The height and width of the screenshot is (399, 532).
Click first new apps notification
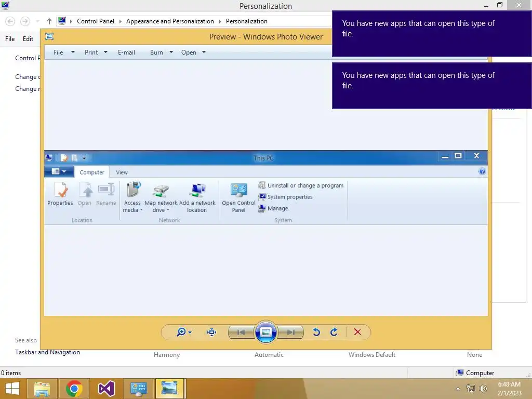(x=432, y=34)
